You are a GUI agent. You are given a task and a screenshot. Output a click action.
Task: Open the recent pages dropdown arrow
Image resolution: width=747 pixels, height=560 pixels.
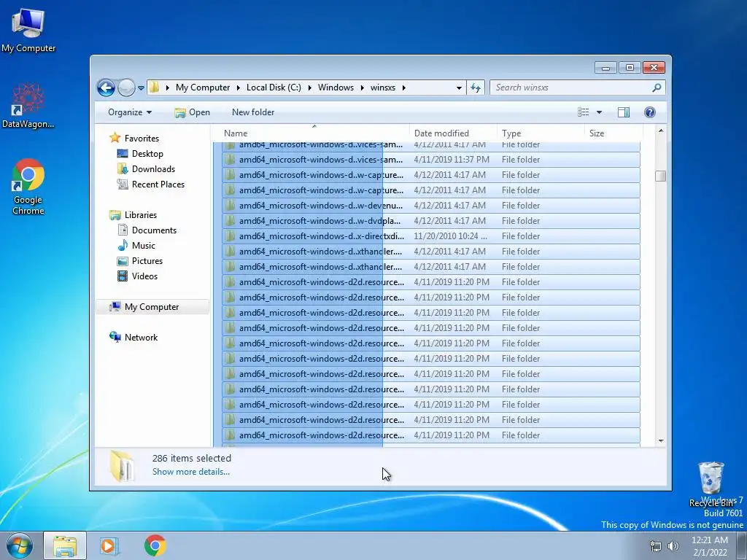141,88
